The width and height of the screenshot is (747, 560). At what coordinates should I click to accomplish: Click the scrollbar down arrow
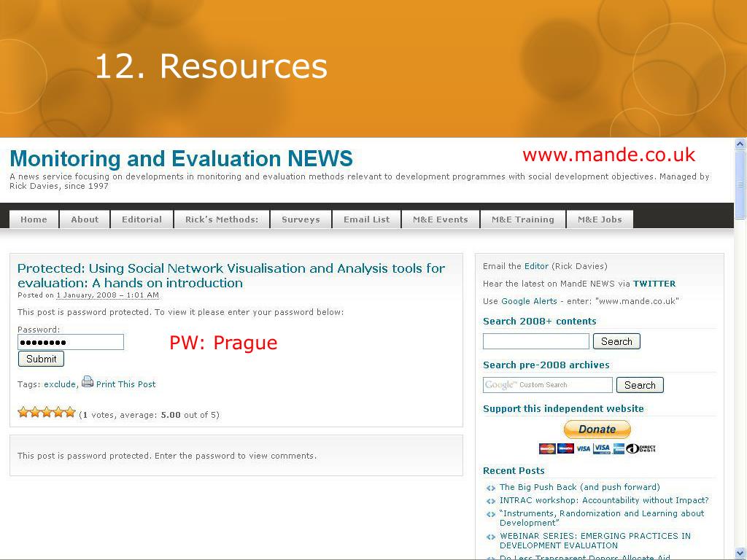point(740,553)
